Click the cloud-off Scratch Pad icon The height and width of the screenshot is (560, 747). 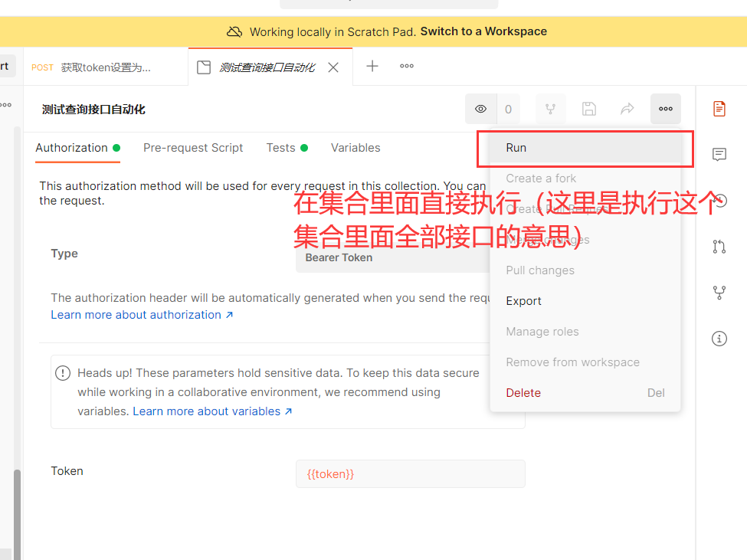click(234, 32)
